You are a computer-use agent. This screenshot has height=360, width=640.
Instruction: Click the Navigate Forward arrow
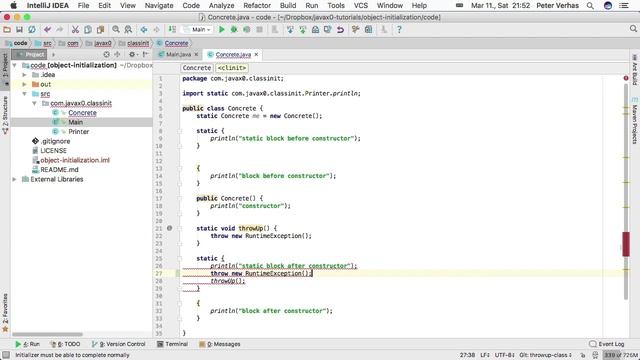156,29
